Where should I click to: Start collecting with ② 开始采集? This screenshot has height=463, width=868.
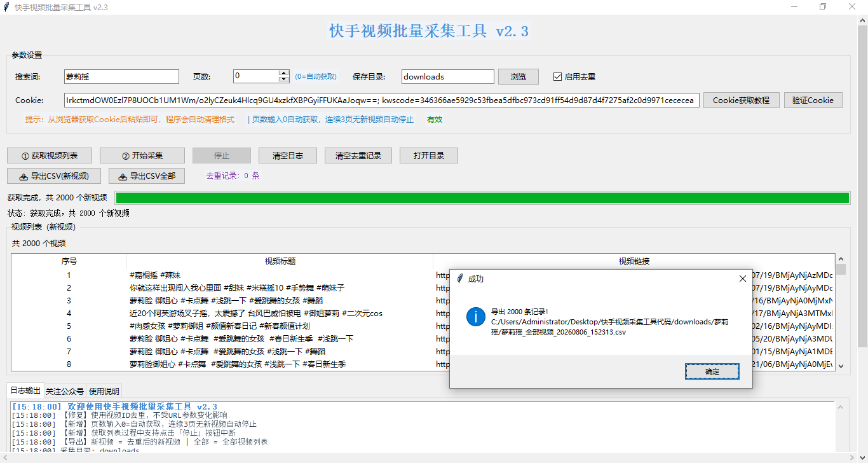(141, 155)
